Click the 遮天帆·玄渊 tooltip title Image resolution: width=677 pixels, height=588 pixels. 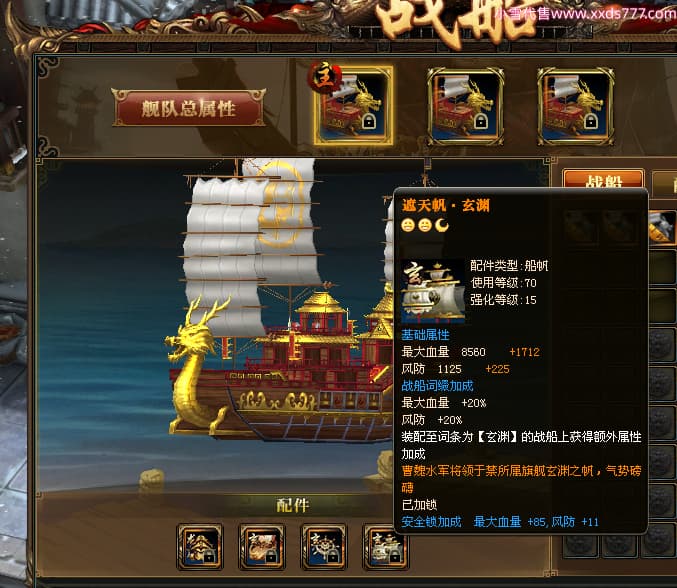[x=446, y=205]
